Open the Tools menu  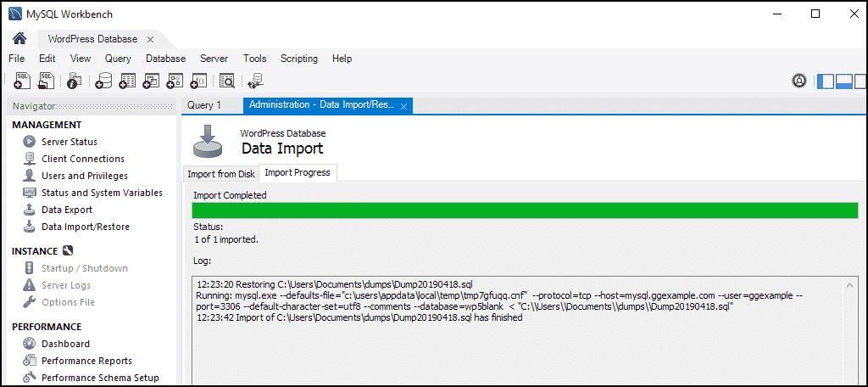click(254, 59)
